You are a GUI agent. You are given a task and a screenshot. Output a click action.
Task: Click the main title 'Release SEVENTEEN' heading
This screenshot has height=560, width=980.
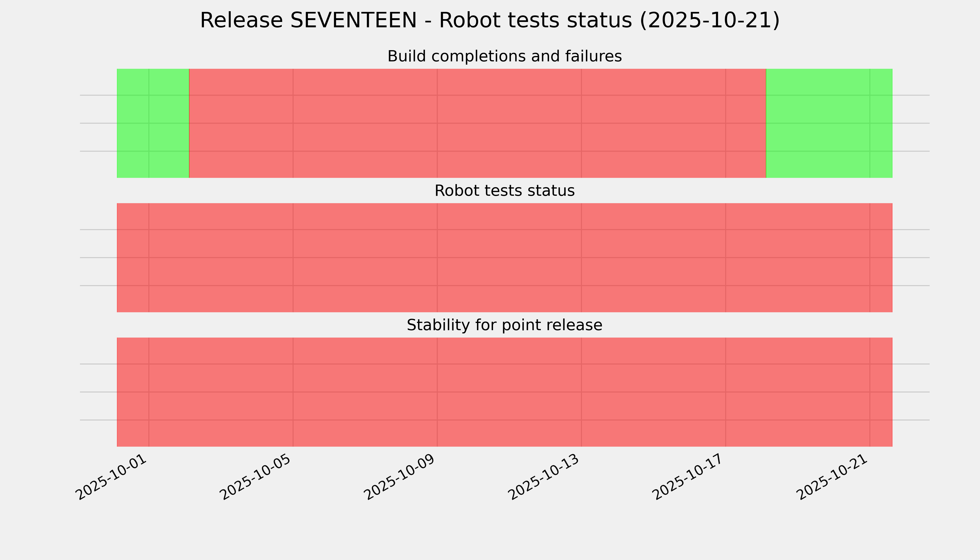(x=490, y=20)
